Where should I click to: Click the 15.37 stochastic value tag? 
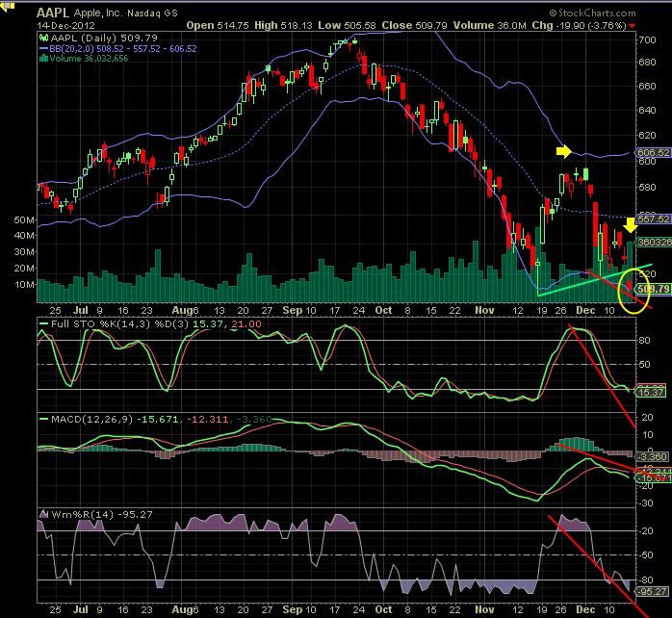point(651,392)
